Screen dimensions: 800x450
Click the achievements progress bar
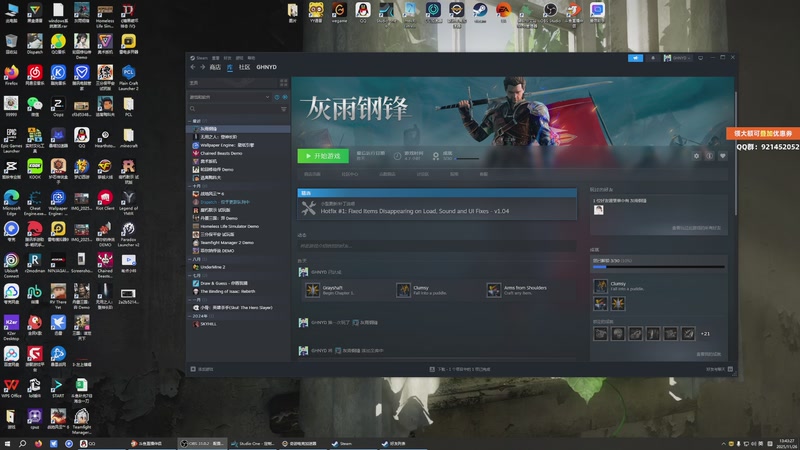coord(658,267)
